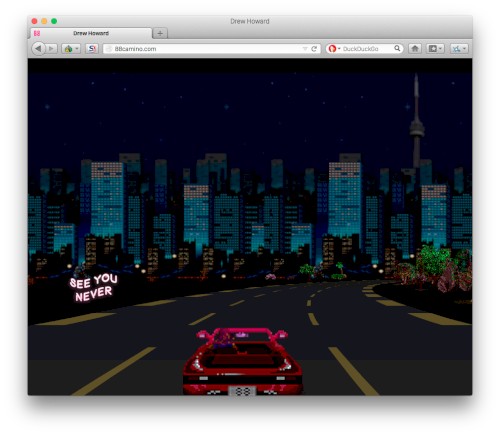Screen dimensions: 500x435
Task: Open the dropdown on the rightmost toolbar button
Action: click(464, 49)
